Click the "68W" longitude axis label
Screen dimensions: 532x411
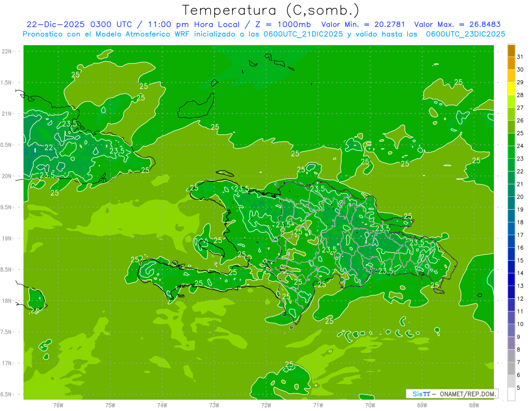474,405
